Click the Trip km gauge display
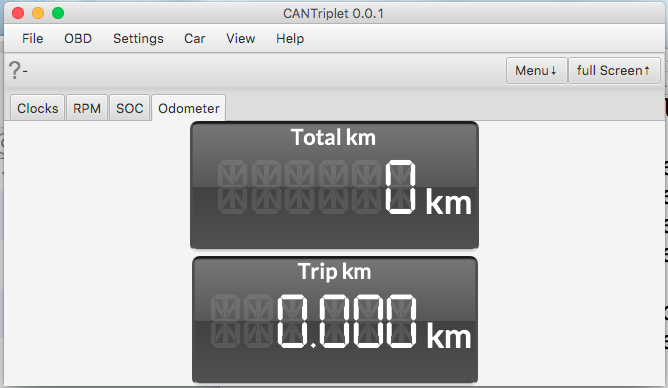The height and width of the screenshot is (388, 668). coord(335,320)
